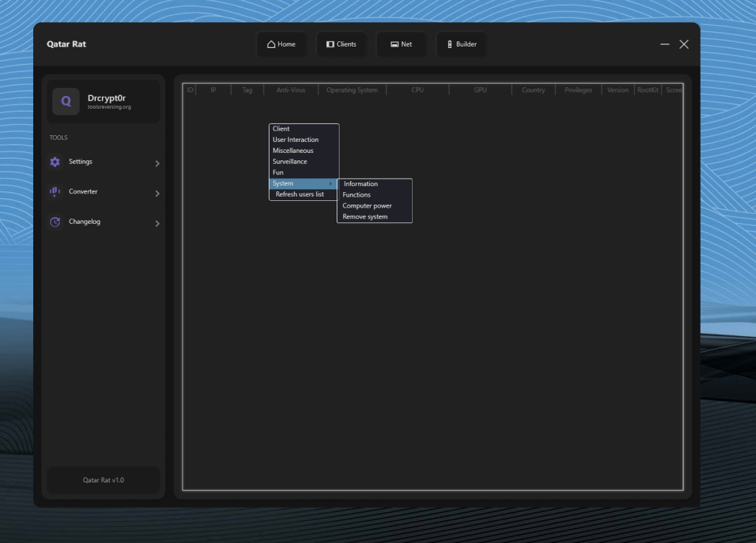
Task: Select Information in the System submenu
Action: (x=360, y=184)
